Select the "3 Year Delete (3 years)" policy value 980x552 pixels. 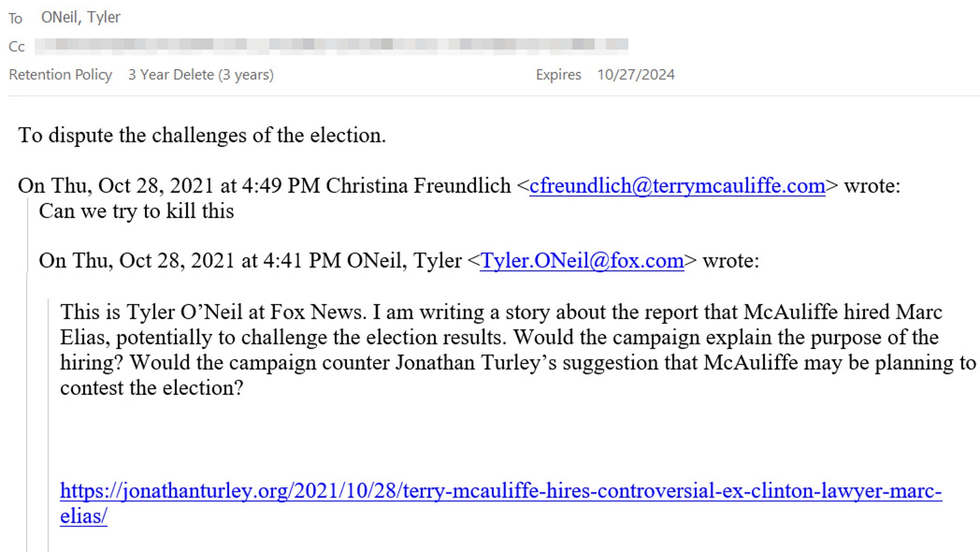click(x=201, y=75)
